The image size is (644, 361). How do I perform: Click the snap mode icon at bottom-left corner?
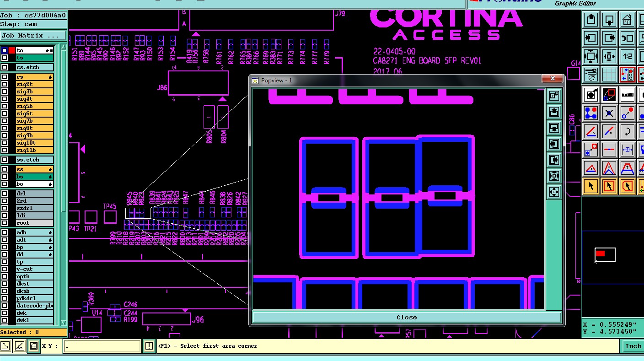(x=5, y=346)
